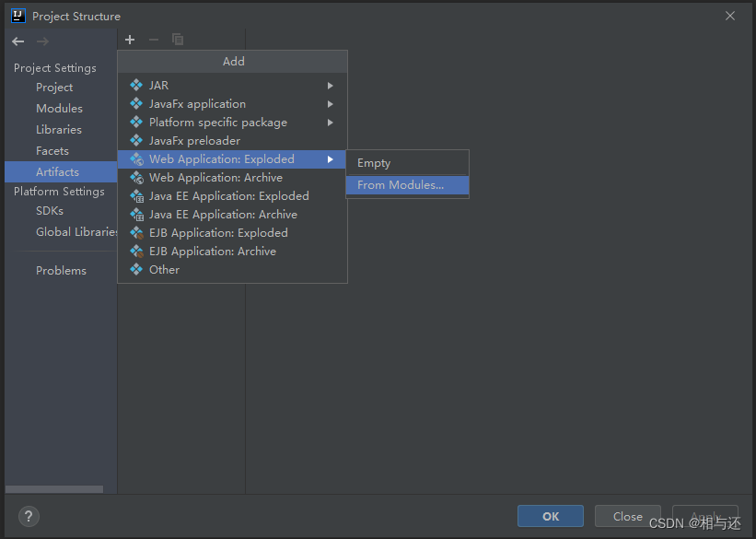Click the Add popup header
This screenshot has width=756, height=539.
coord(232,62)
